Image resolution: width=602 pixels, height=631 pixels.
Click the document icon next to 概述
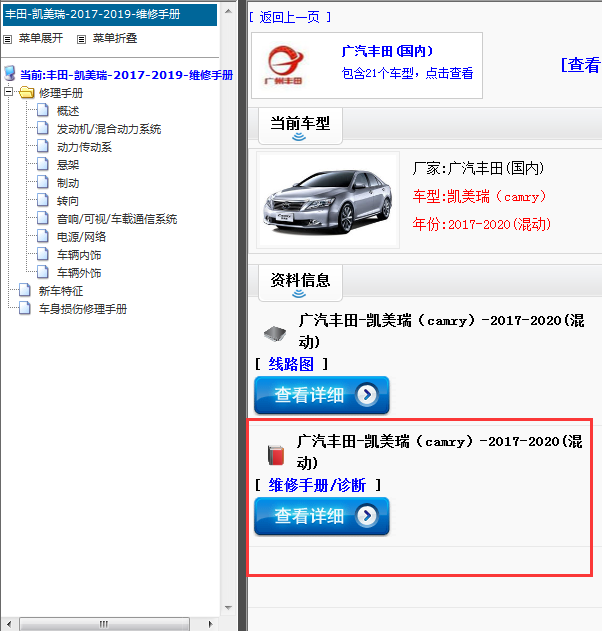coord(43,110)
